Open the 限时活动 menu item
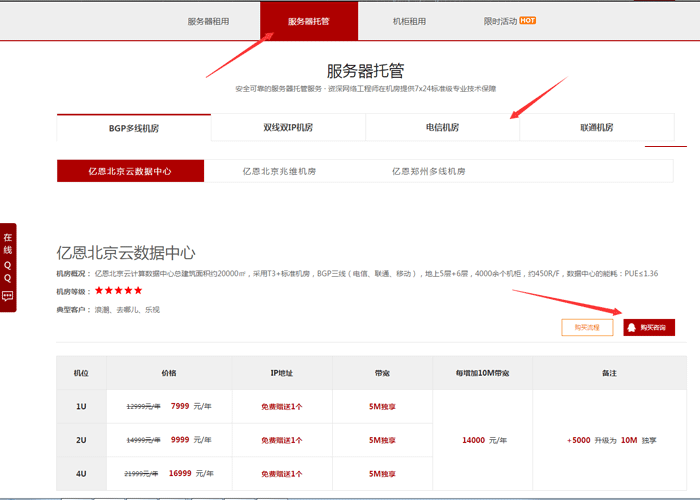The image size is (700, 500). (500, 21)
